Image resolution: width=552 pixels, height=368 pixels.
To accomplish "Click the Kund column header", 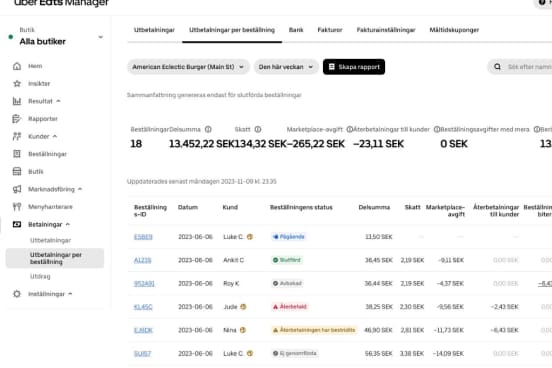I will coord(230,207).
